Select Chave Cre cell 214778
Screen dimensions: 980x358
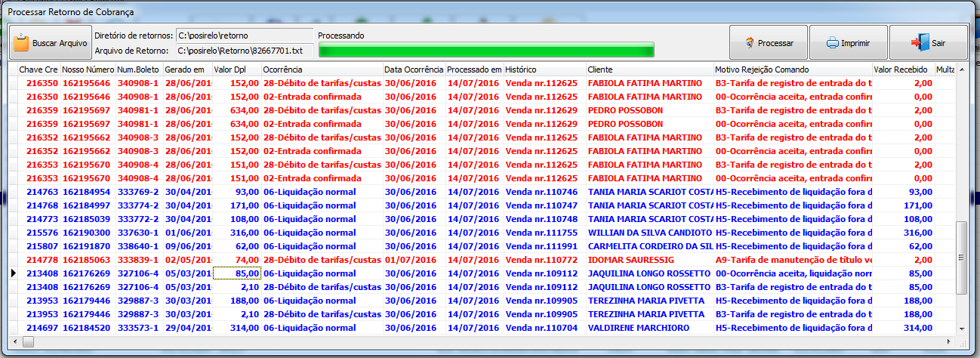[39, 260]
